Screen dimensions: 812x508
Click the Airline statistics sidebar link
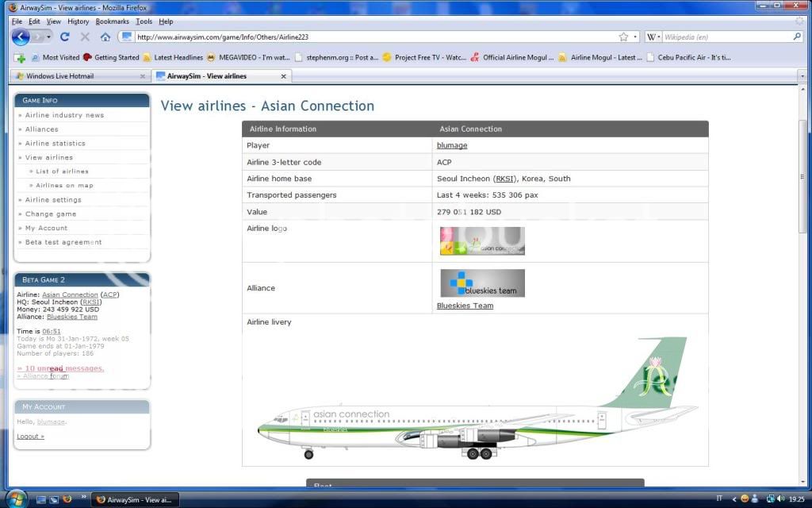pos(55,144)
